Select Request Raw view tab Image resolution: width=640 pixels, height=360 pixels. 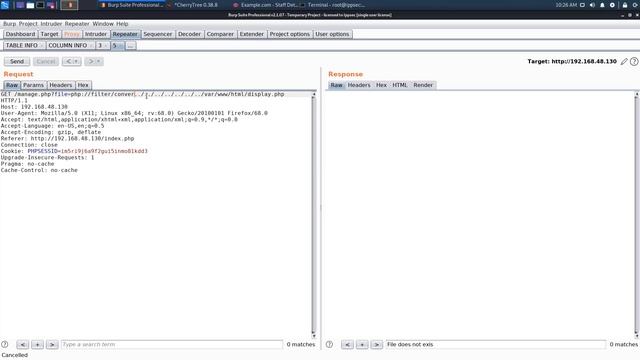(12, 85)
